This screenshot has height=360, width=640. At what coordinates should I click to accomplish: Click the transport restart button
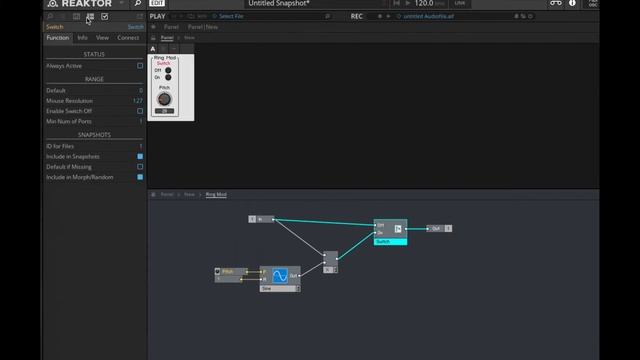(396, 3)
